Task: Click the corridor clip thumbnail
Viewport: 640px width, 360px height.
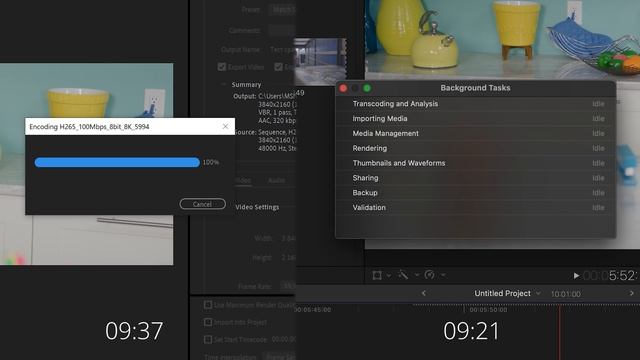Action: coord(320,61)
